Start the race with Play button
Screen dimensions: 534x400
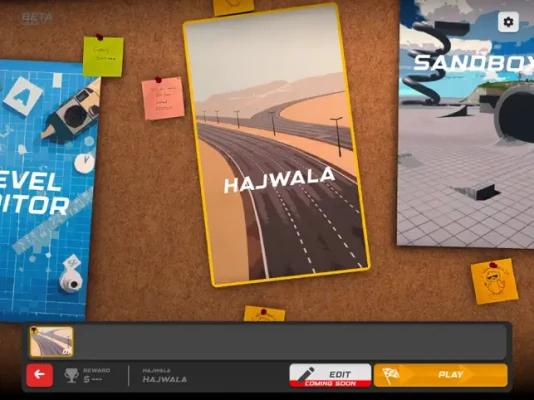(x=441, y=375)
